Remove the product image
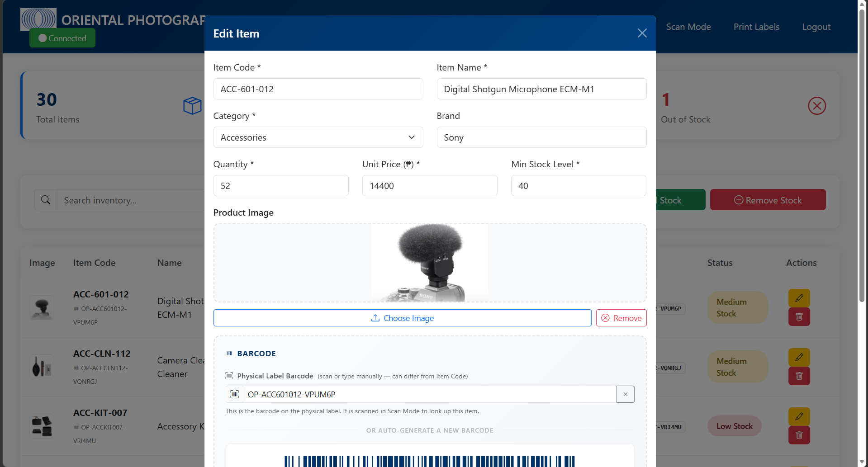 (621, 318)
